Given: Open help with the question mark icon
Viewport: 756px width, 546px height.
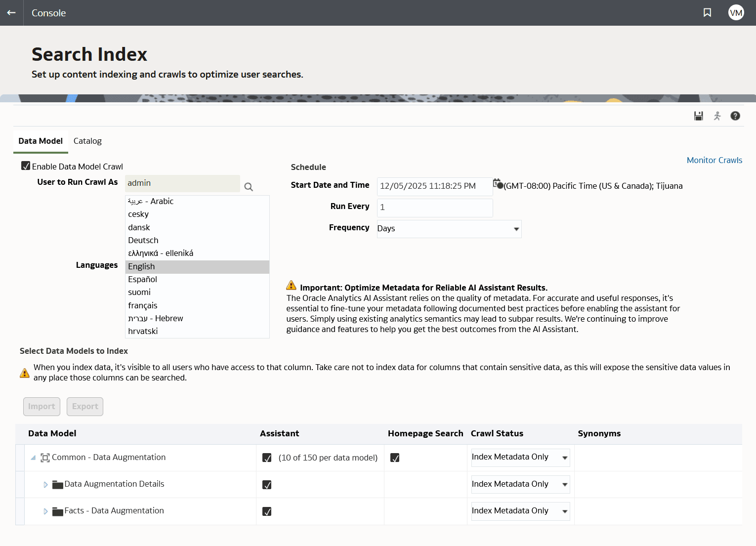Looking at the screenshot, I should (x=735, y=116).
